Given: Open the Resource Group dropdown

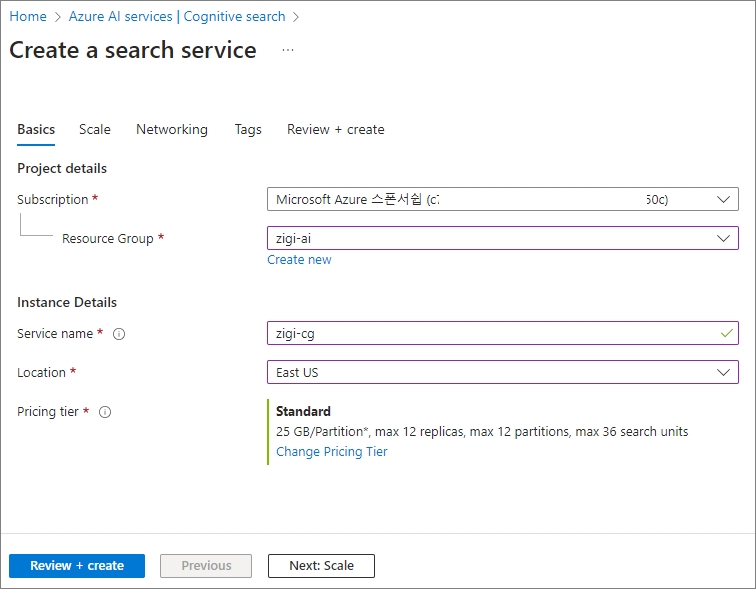Looking at the screenshot, I should (724, 238).
